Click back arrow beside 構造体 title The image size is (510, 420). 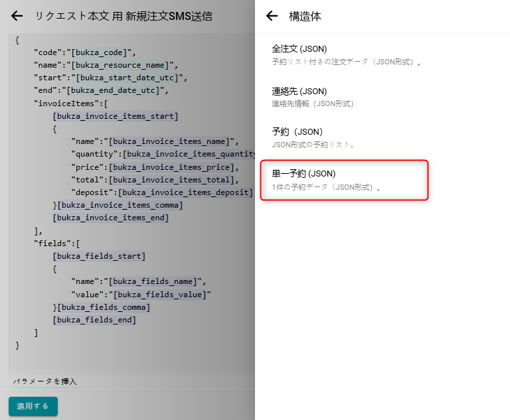[x=272, y=16]
